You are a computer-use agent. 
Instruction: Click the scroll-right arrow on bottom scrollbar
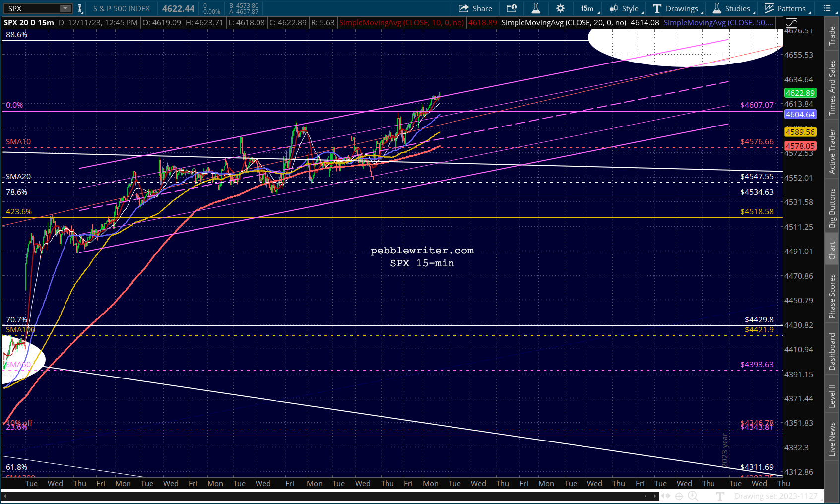point(655,496)
